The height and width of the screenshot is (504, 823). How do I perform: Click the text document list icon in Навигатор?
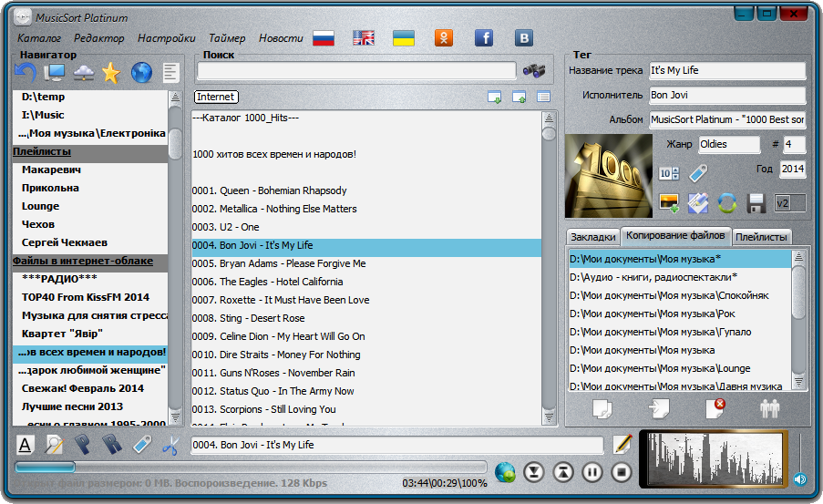tap(171, 72)
